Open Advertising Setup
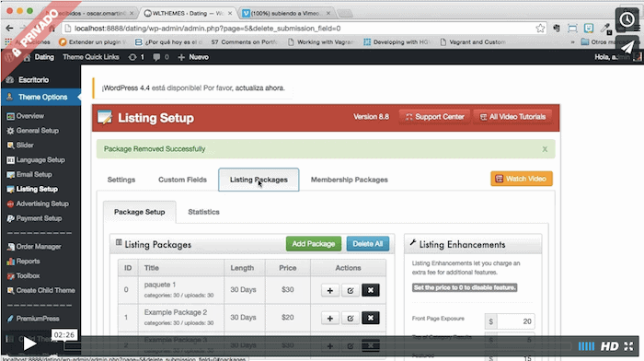This screenshot has height=361, width=644. click(42, 204)
